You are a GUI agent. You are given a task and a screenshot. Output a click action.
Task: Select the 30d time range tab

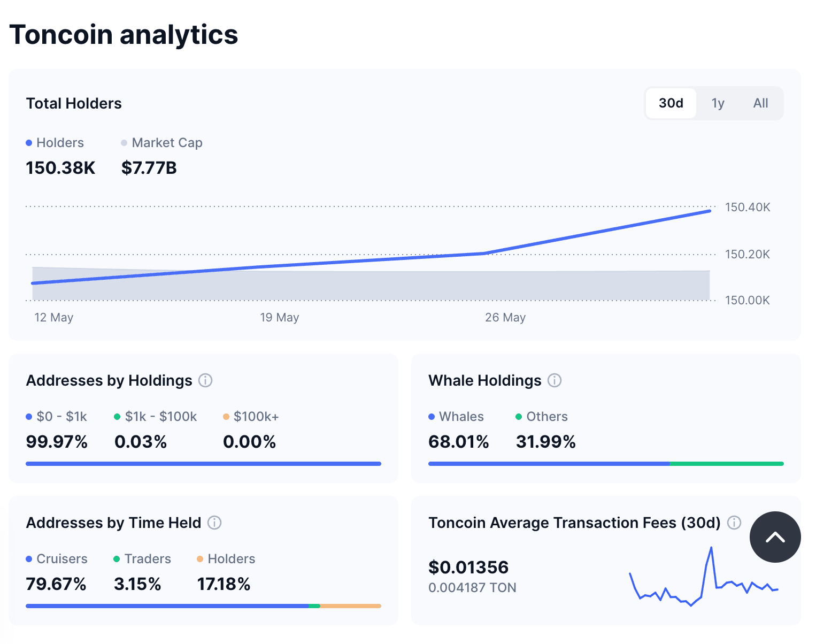[671, 103]
